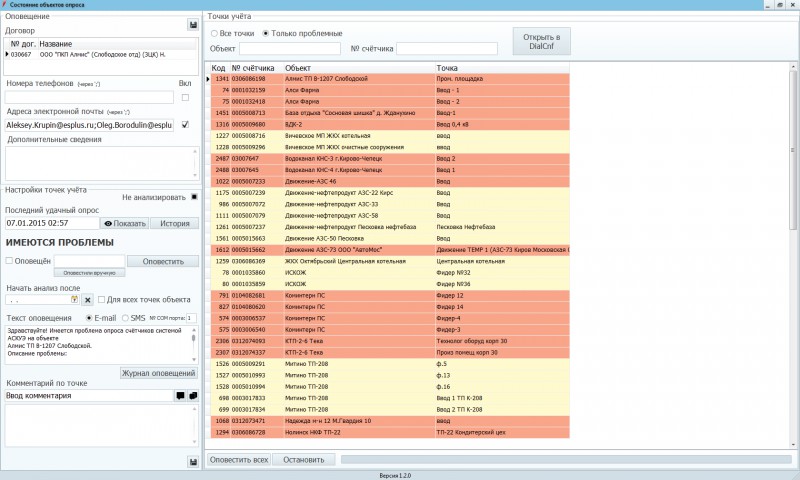Click Оповестить всех button
Viewport: 800px width, 480px height.
(239, 460)
